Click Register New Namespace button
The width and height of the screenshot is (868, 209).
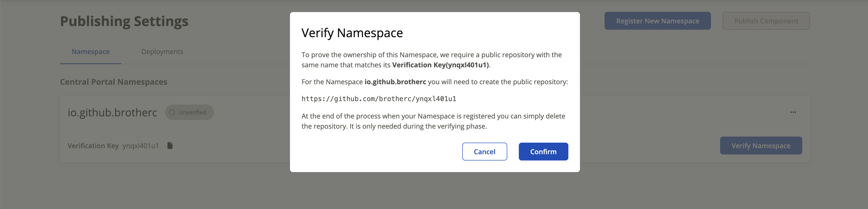(657, 21)
